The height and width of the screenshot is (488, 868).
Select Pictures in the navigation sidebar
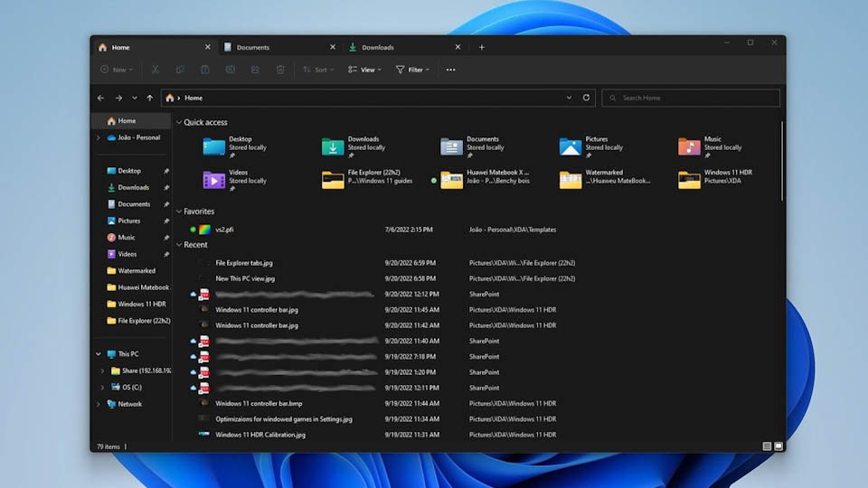(129, 221)
